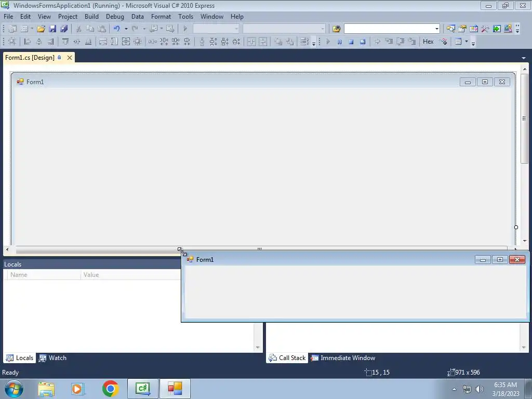Switch to the Locals tab

pos(20,358)
